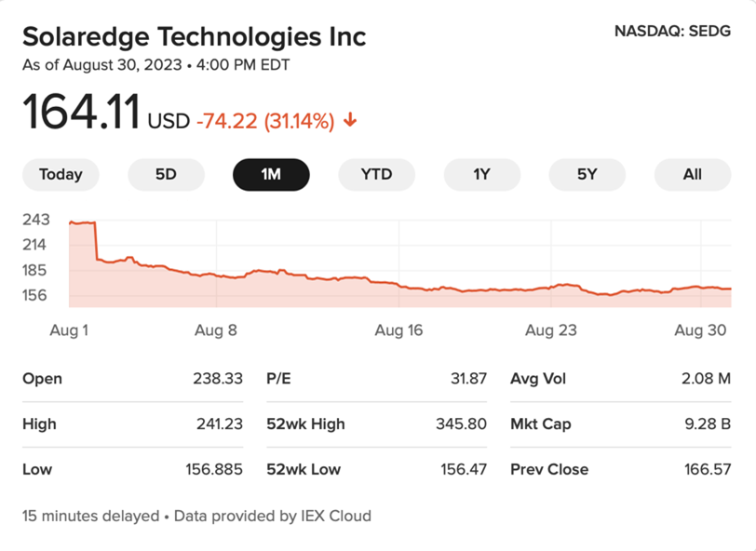Show year-to-date YTD chart
756x551 pixels.
(x=376, y=174)
